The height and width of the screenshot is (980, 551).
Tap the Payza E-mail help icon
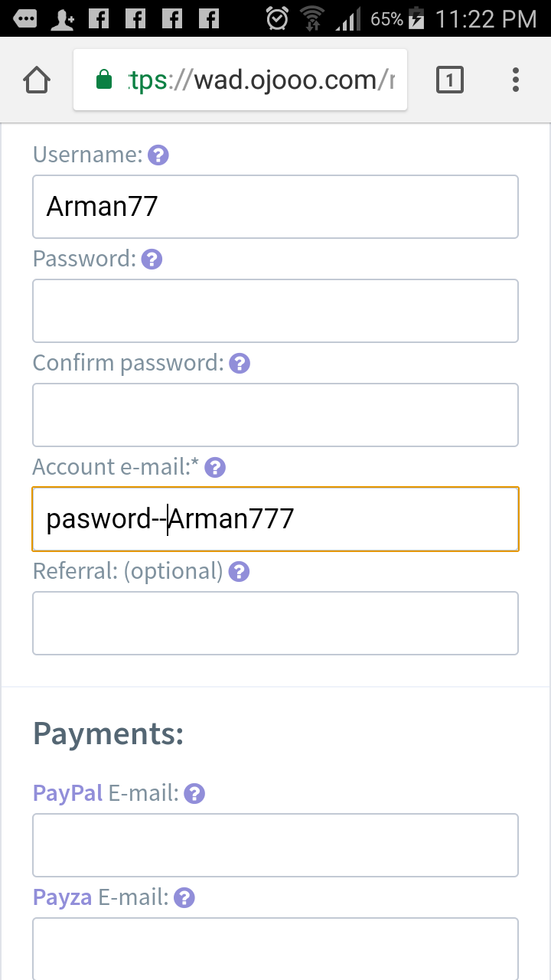(184, 898)
